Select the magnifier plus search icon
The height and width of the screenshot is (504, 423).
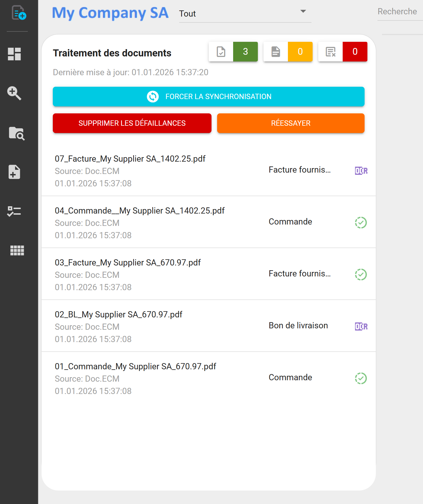(x=14, y=93)
